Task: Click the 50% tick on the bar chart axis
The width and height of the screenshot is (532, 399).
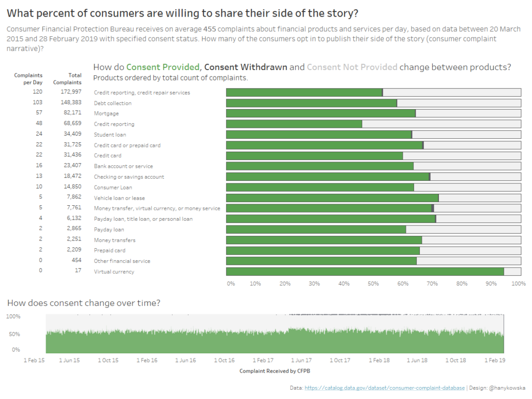Action: click(373, 284)
